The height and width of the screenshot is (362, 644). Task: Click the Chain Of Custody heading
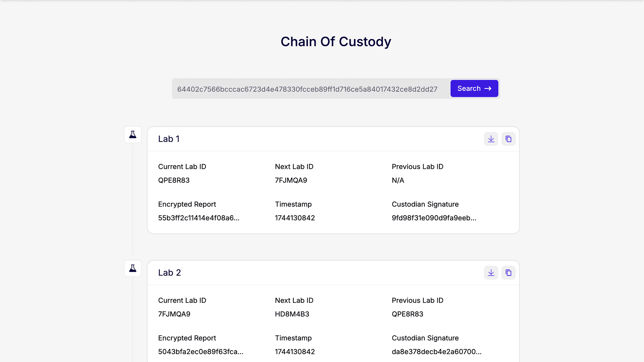(x=336, y=42)
